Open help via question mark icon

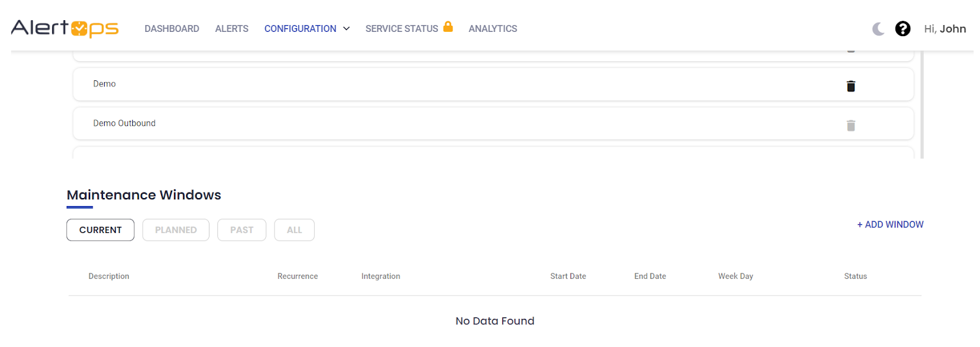click(x=902, y=29)
